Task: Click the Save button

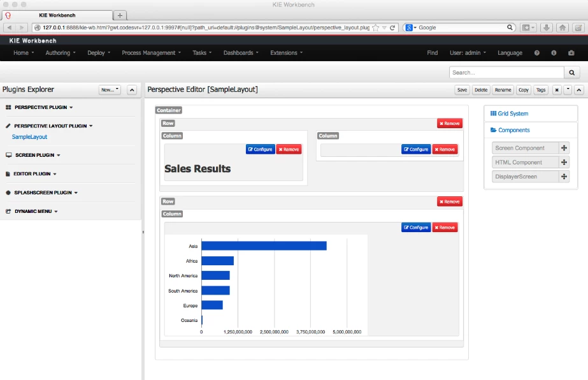Action: [x=462, y=90]
